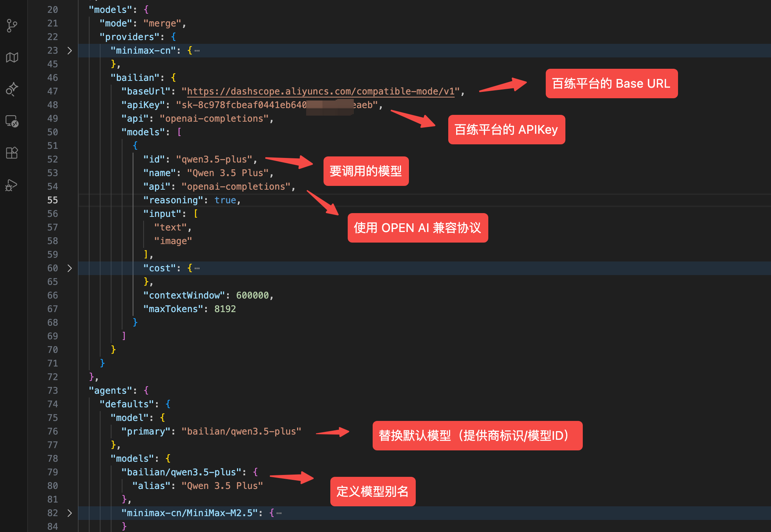Image resolution: width=771 pixels, height=532 pixels.
Task: Click the ellipsis on the collapsed minimax-cn line
Action: [197, 50]
